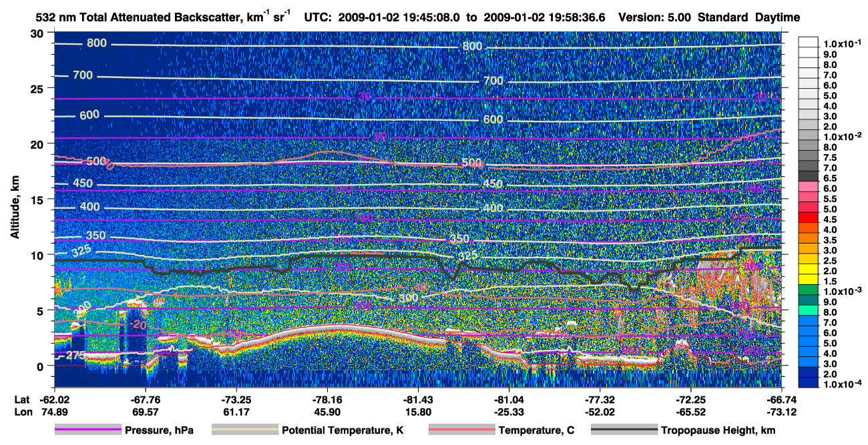This screenshot has width=868, height=445.
Task: Pick the yellow colorbar swatch beside 1.5
Action: click(x=809, y=281)
